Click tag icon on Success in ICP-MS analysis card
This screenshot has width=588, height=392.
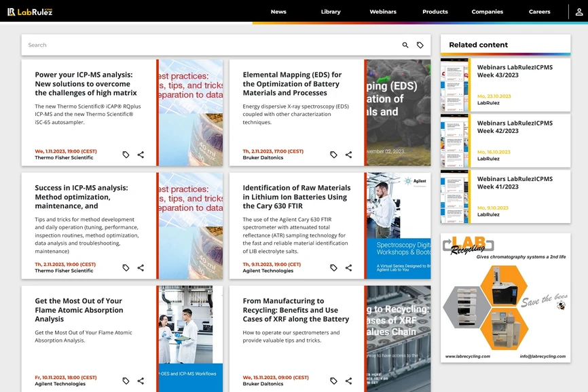(x=126, y=268)
